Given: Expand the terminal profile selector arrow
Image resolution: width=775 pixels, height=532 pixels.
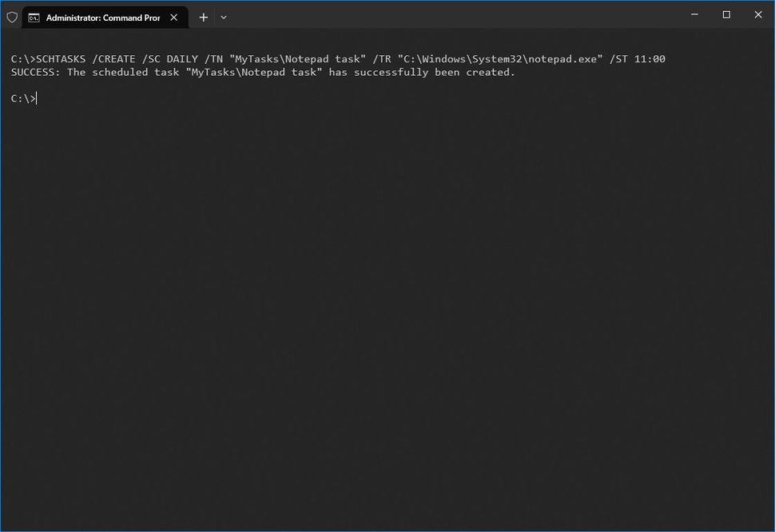Looking at the screenshot, I should tap(223, 17).
